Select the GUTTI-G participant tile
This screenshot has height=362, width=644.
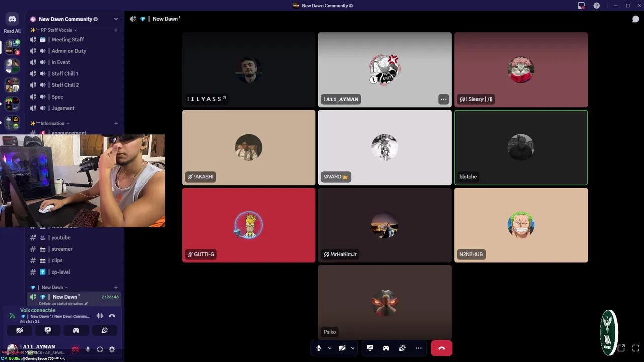point(249,225)
